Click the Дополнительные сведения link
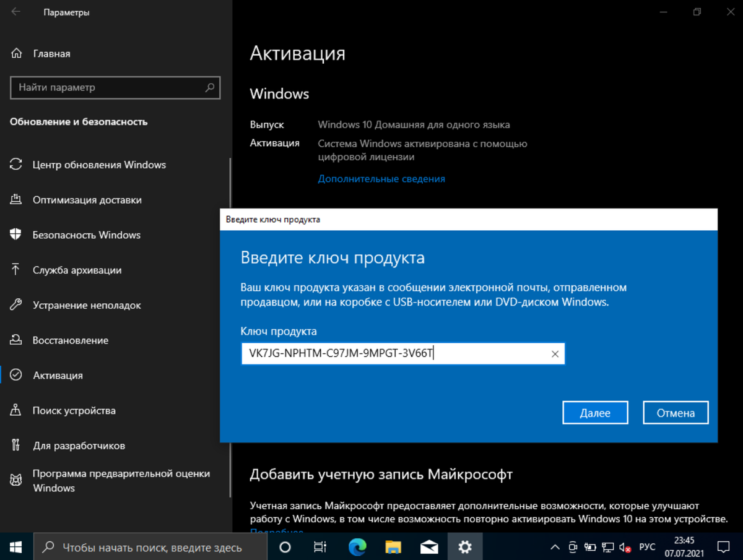This screenshot has height=560, width=743. [x=381, y=179]
